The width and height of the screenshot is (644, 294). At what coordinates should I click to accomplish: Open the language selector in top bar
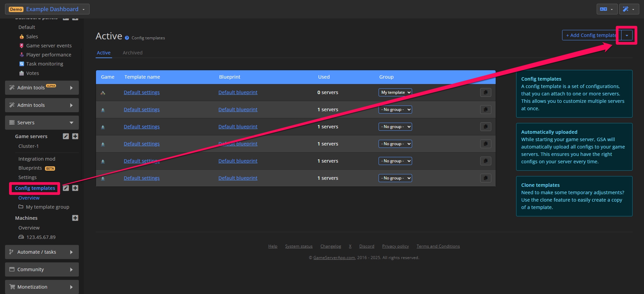coord(607,9)
